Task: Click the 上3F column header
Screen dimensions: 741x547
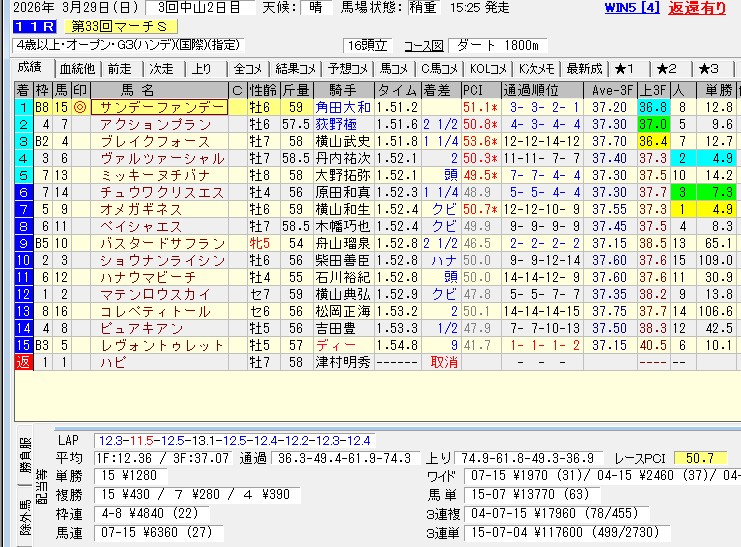Action: click(x=652, y=90)
